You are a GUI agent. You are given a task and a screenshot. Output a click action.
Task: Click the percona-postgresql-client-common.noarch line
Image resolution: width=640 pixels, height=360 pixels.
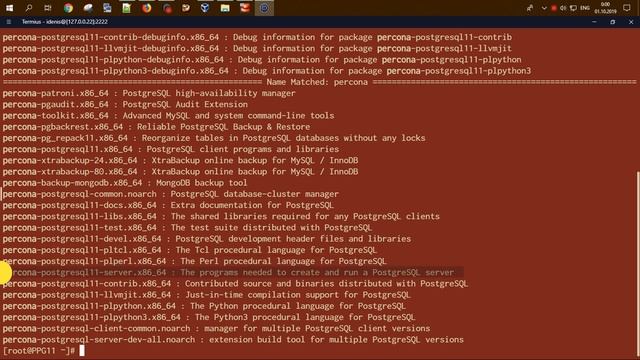coord(216,329)
